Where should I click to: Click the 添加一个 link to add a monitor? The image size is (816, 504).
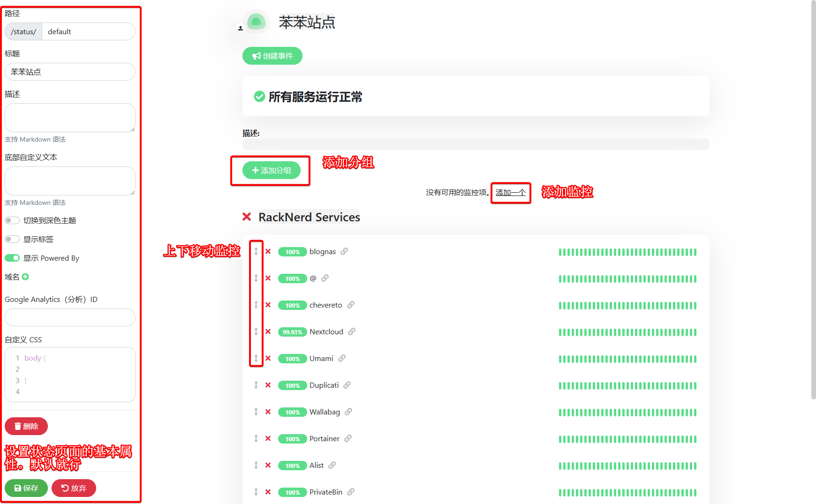[x=511, y=192]
